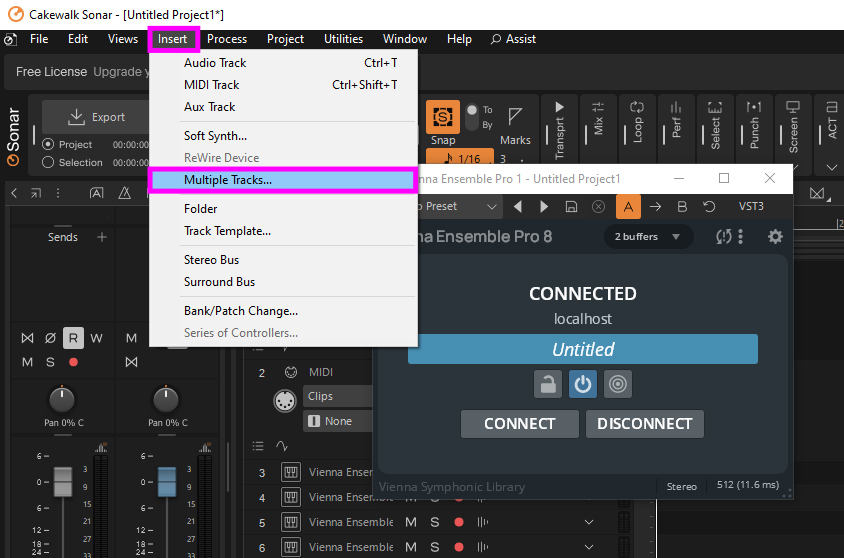Select Multiple Tracks… menu entry
Image resolution: width=844 pixels, height=558 pixels.
click(x=283, y=180)
